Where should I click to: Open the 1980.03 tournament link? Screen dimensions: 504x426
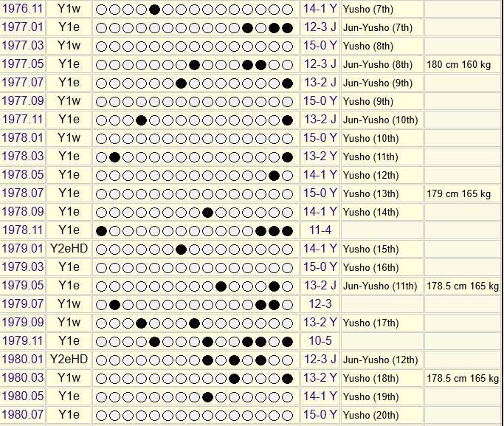[x=22, y=378]
